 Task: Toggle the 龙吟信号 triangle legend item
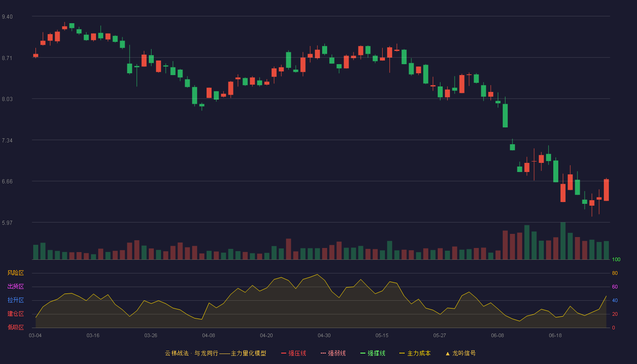click(460, 353)
